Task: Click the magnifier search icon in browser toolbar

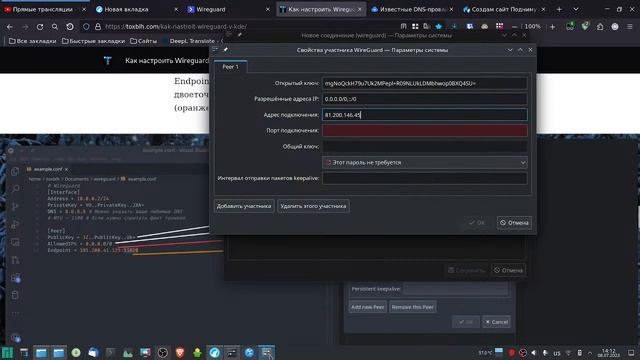Action: tap(55, 27)
